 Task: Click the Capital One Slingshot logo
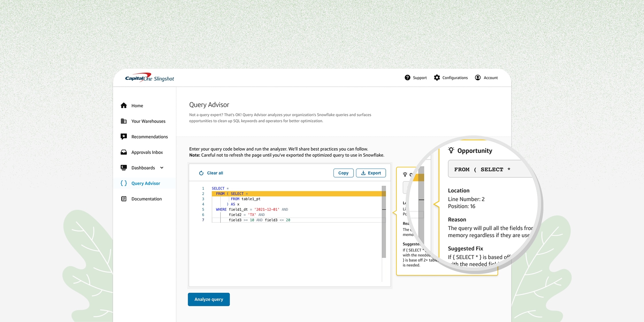click(149, 78)
